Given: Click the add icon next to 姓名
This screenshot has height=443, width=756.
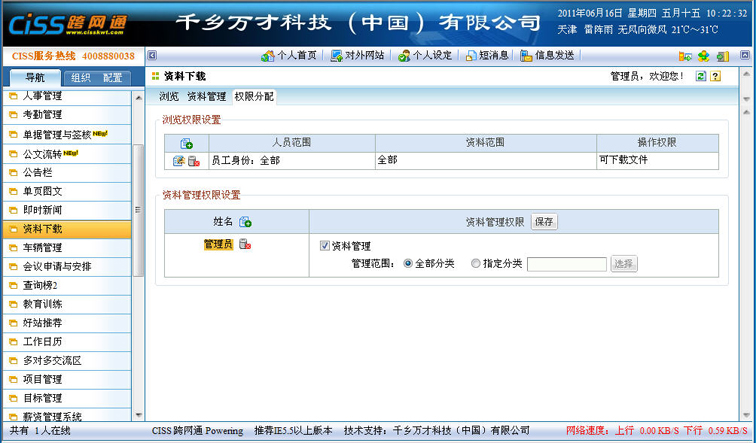Looking at the screenshot, I should tap(245, 222).
